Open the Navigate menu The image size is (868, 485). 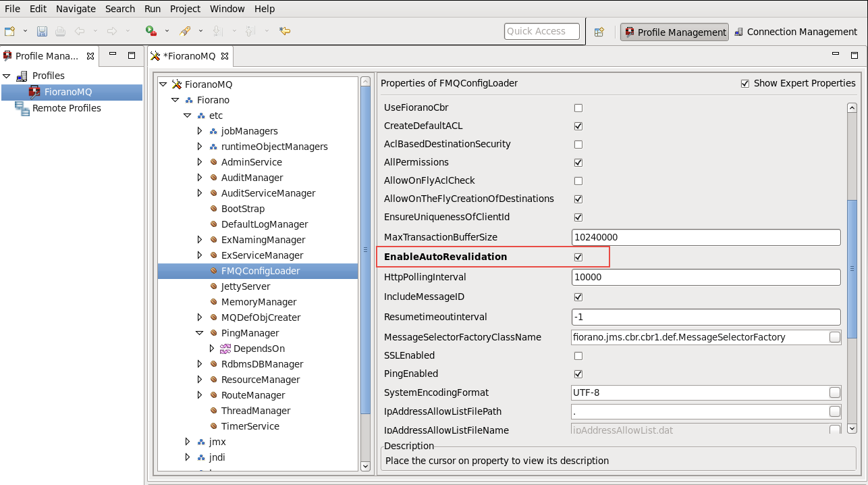click(x=76, y=9)
